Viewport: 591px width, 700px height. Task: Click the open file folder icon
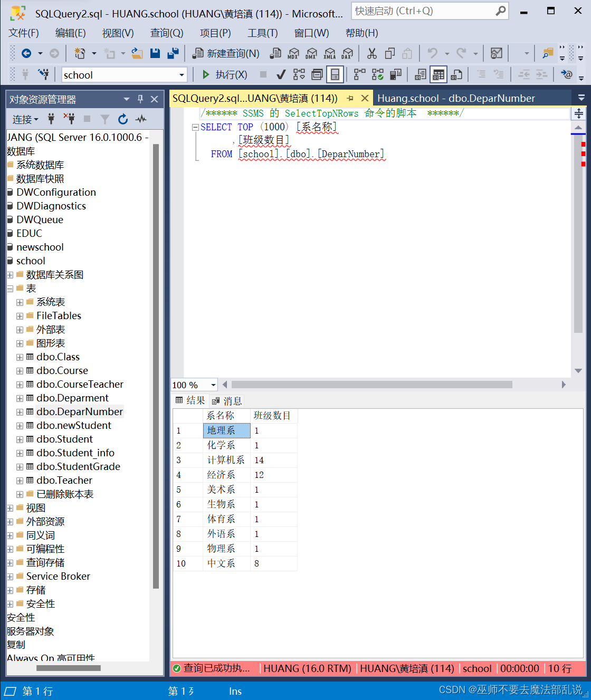[137, 53]
